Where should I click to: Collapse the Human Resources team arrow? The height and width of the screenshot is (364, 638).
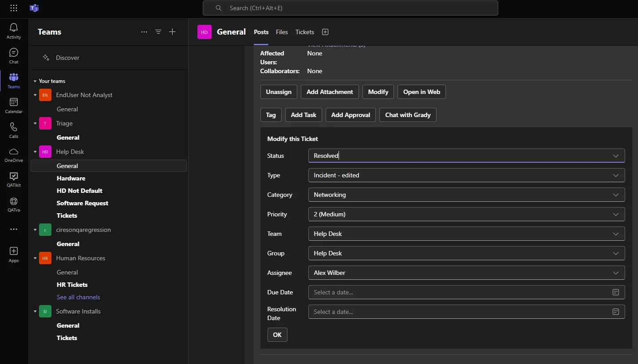coord(35,258)
